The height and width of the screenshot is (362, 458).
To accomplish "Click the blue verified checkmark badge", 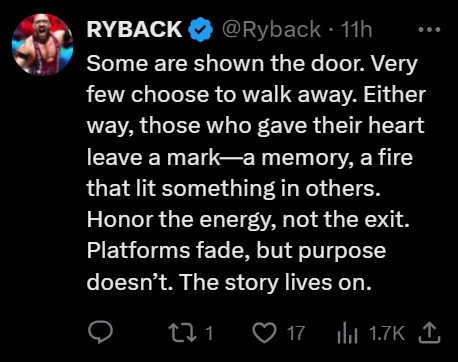I will click(x=201, y=30).
